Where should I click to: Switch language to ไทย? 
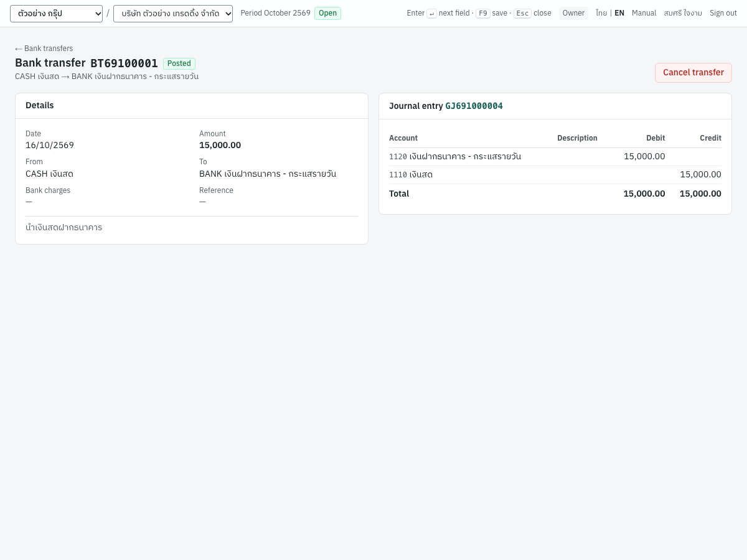pos(601,13)
